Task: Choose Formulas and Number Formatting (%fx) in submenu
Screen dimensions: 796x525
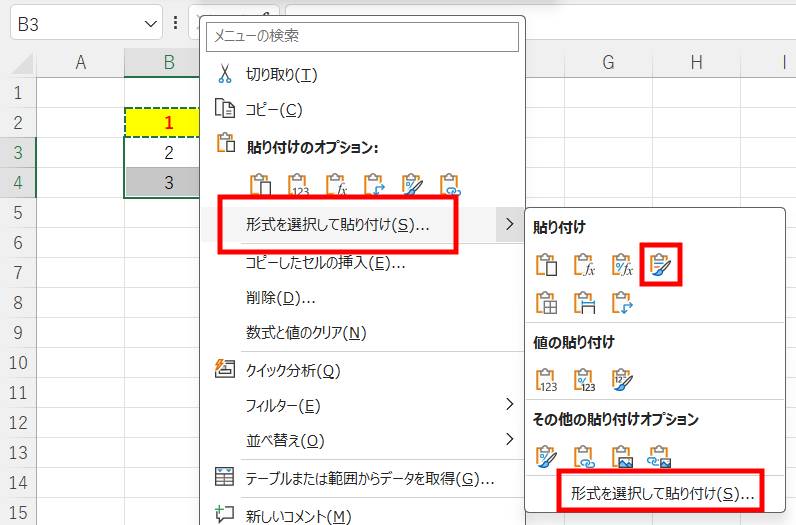Action: [x=622, y=265]
